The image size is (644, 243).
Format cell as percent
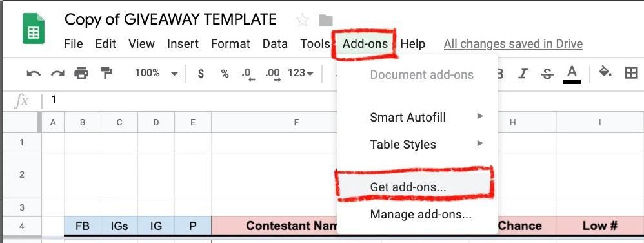click(225, 74)
